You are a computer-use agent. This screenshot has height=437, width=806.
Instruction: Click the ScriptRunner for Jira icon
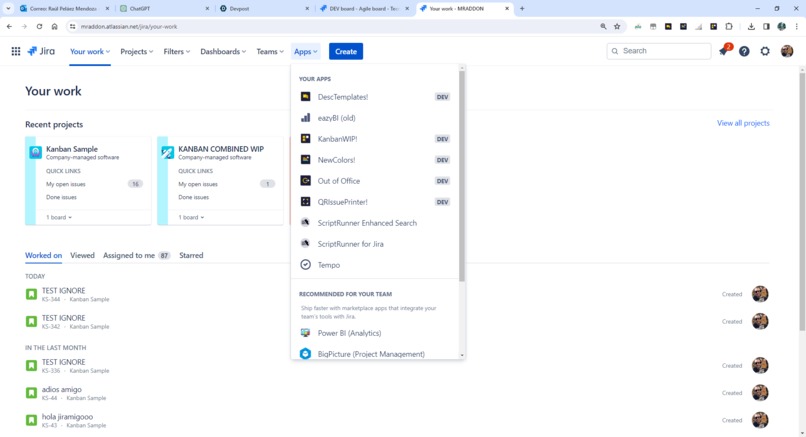click(x=305, y=244)
